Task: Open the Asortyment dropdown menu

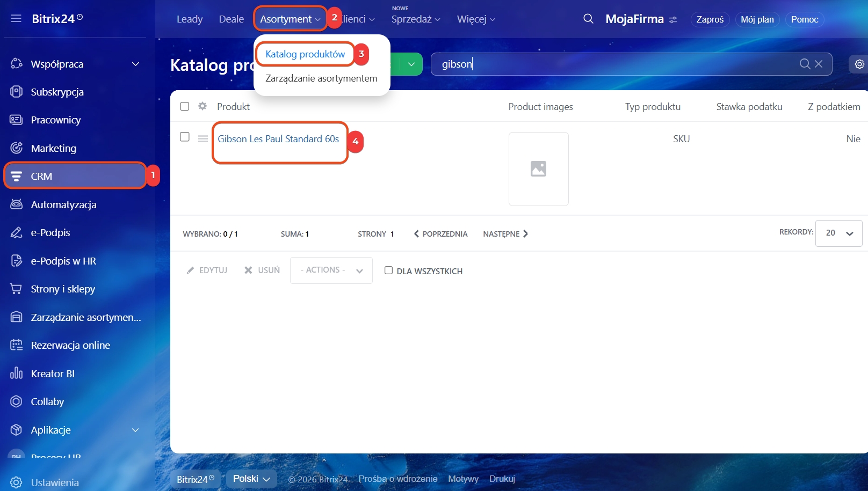Action: pos(290,19)
